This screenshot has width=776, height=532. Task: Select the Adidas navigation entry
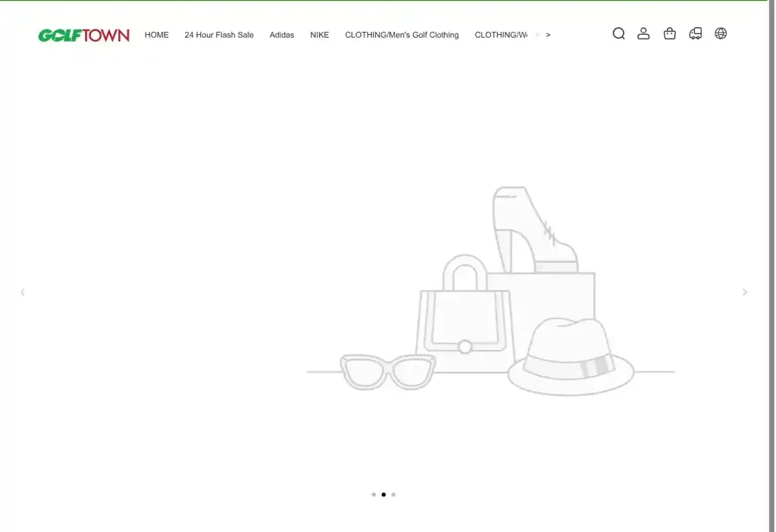pyautogui.click(x=281, y=34)
